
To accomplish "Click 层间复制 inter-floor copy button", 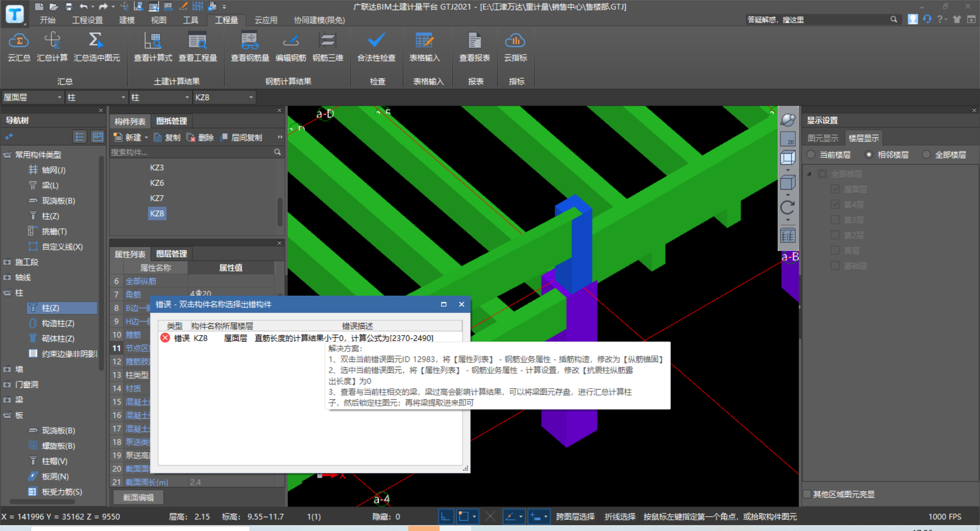I will coord(241,137).
